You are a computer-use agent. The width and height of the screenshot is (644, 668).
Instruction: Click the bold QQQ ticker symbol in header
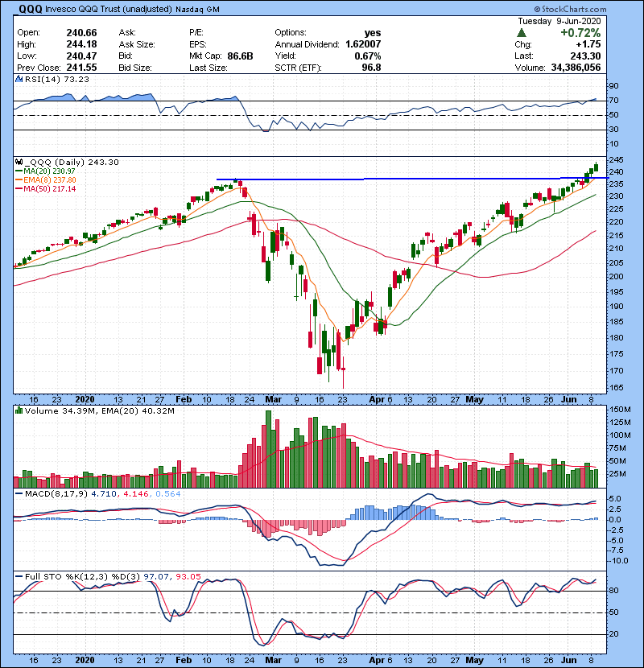(31, 9)
